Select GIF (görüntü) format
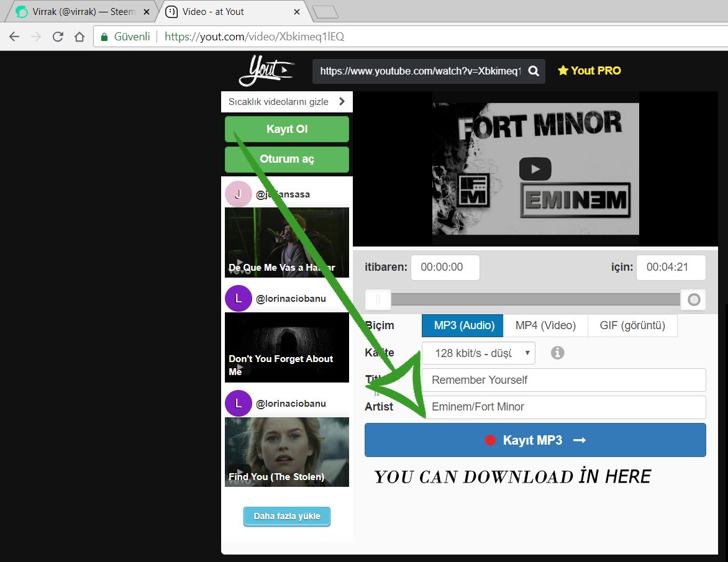Viewport: 728px width, 562px height. coord(632,325)
